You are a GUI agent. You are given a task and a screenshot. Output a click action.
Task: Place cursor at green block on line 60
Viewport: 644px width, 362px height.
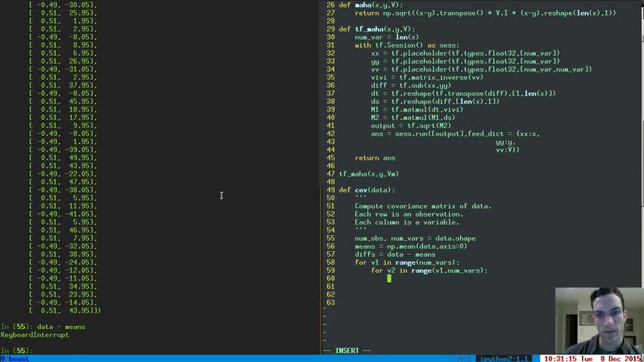389,278
